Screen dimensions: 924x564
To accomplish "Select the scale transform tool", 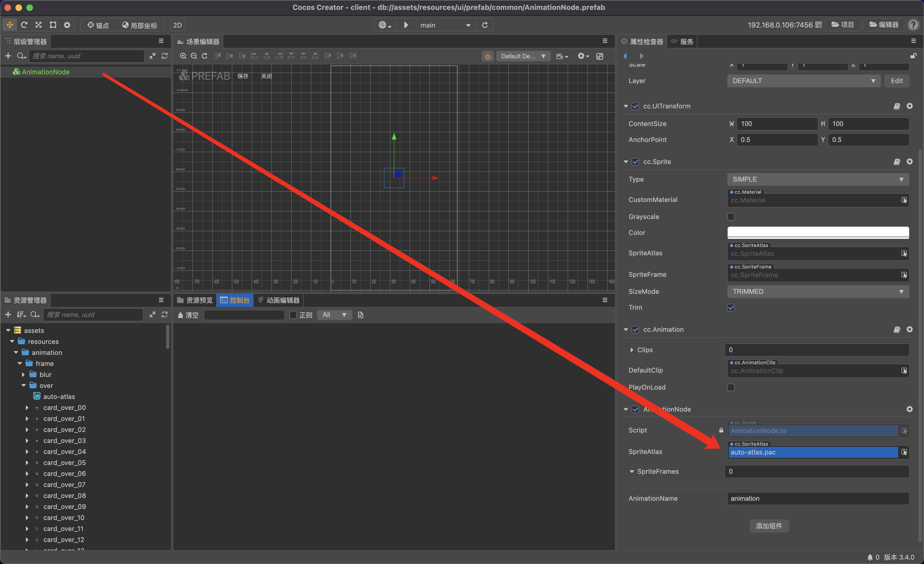I will (38, 25).
